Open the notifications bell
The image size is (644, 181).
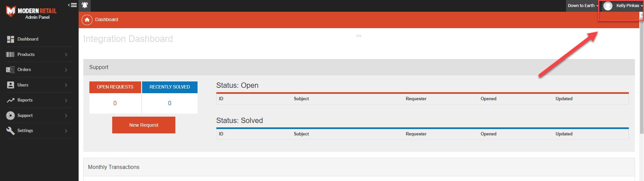pyautogui.click(x=85, y=5)
